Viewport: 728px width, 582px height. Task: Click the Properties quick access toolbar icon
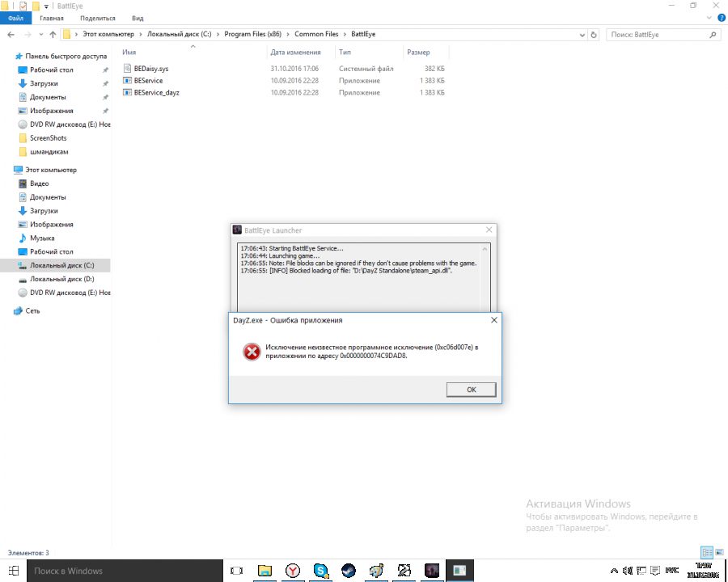pos(23,6)
